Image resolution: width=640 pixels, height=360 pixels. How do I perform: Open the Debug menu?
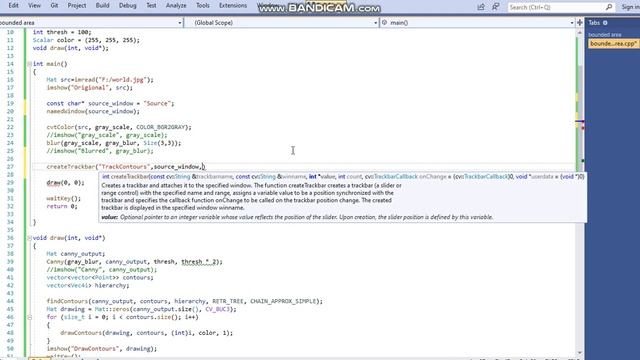(x=127, y=5)
